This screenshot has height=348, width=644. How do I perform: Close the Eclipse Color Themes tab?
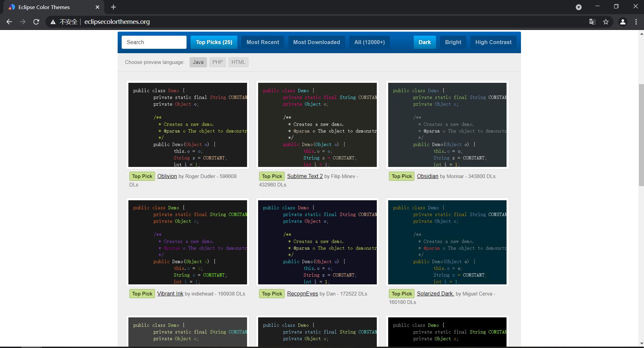(x=97, y=7)
